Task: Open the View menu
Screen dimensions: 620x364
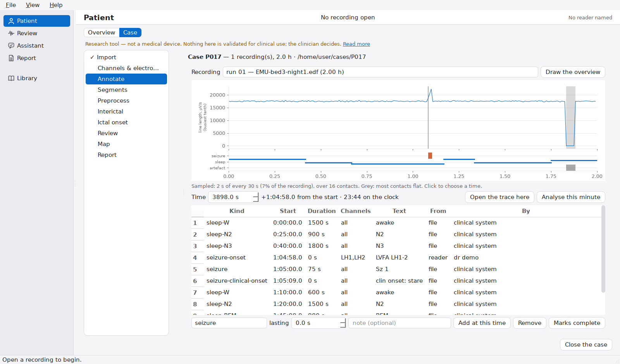Action: point(33,5)
